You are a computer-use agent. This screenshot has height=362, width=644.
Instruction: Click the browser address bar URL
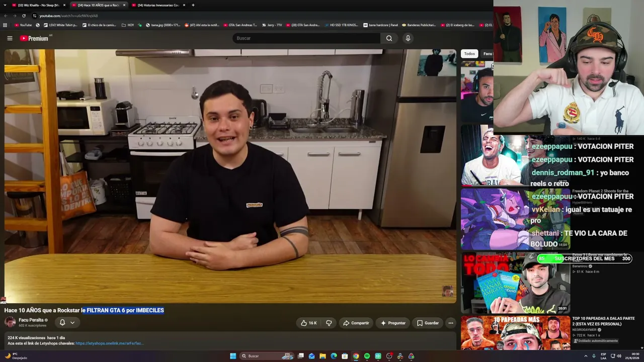pyautogui.click(x=68, y=16)
